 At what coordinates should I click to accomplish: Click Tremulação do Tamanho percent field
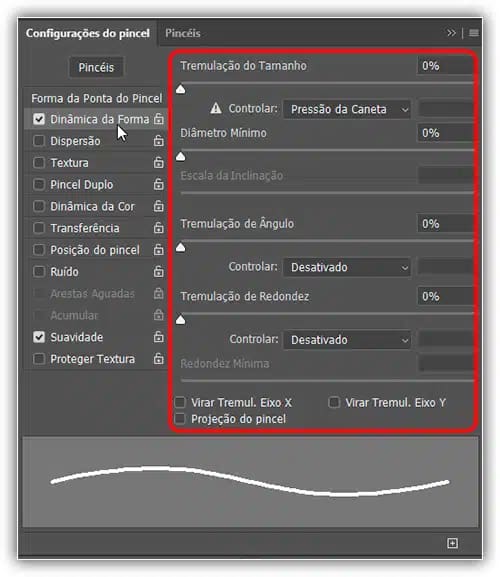pyautogui.click(x=445, y=66)
